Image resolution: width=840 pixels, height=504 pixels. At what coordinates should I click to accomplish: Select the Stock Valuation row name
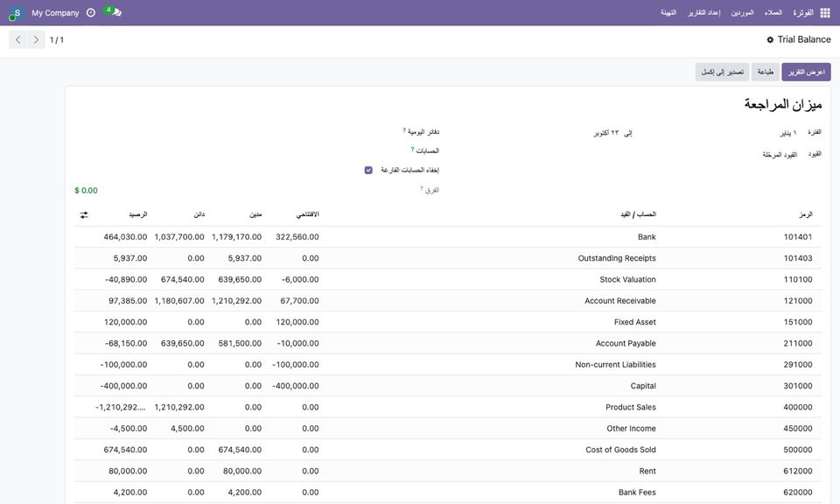point(627,280)
